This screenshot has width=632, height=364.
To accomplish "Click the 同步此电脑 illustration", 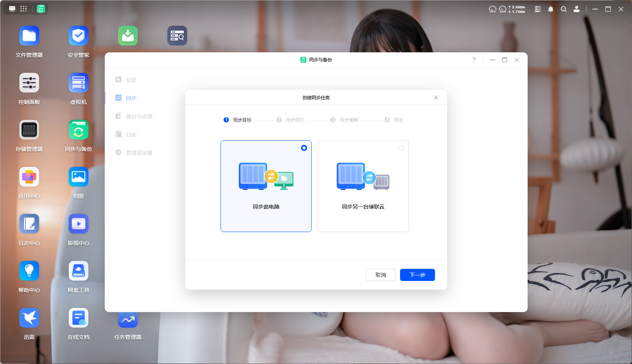I will pyautogui.click(x=266, y=176).
